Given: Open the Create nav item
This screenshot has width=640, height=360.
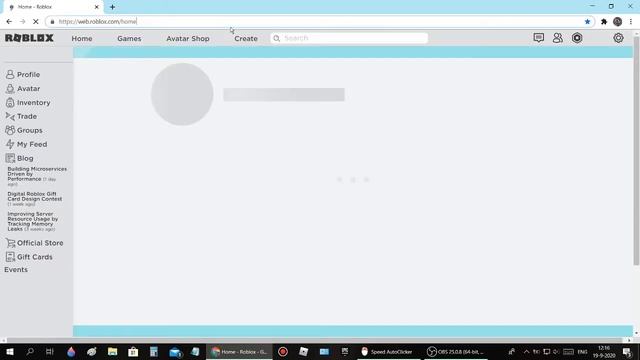Looking at the screenshot, I should [246, 38].
